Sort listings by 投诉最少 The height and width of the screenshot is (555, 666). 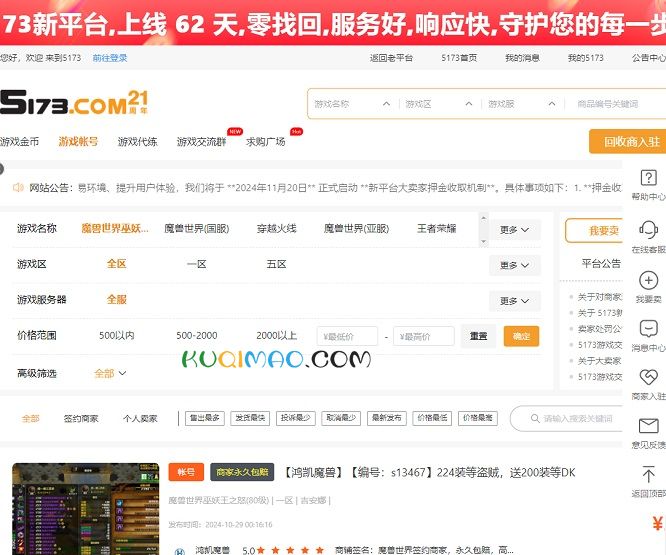tap(296, 418)
